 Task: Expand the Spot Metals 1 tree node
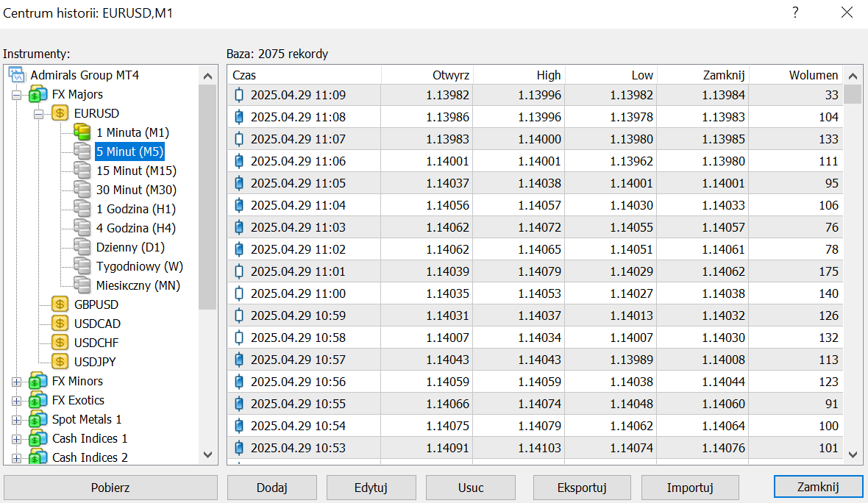point(17,420)
